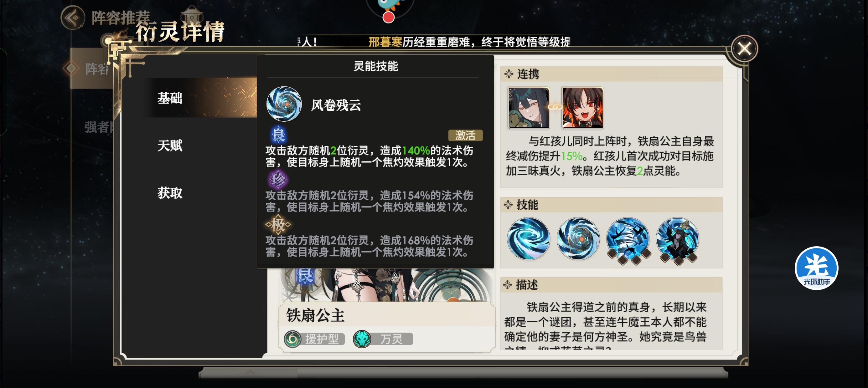The width and height of the screenshot is (868, 388).
Task: Tap the fourth character skill icon under 技能
Action: (x=677, y=239)
